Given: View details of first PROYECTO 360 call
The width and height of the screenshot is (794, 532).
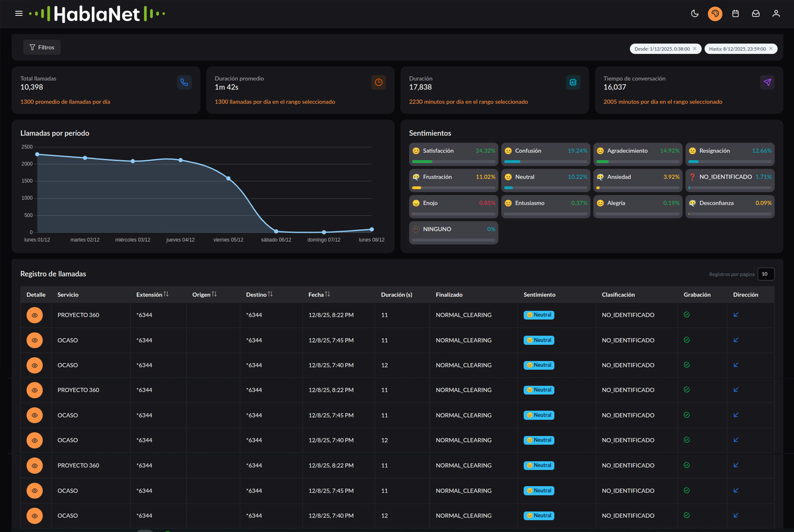Looking at the screenshot, I should click(35, 315).
